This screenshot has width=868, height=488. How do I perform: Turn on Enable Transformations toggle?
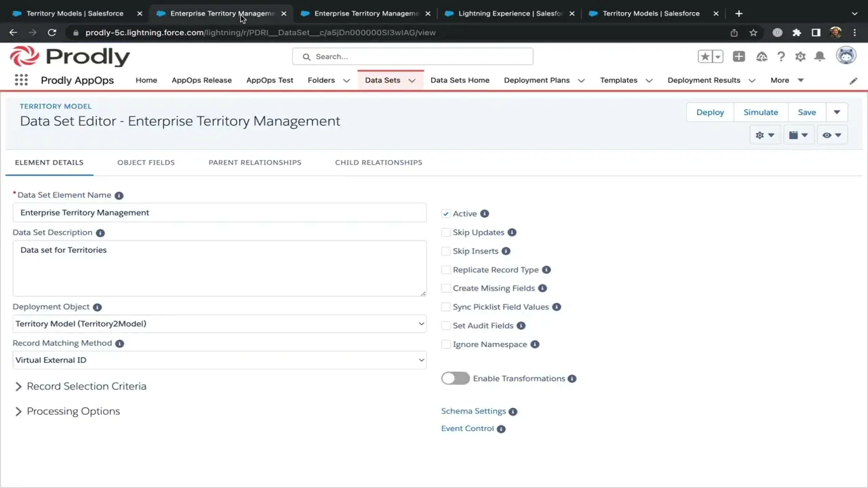455,378
